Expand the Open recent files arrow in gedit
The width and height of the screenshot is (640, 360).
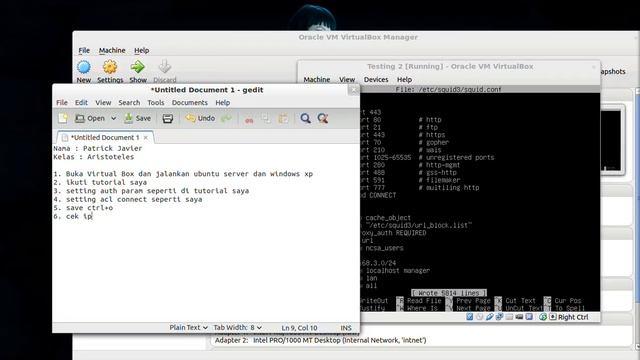(113, 118)
